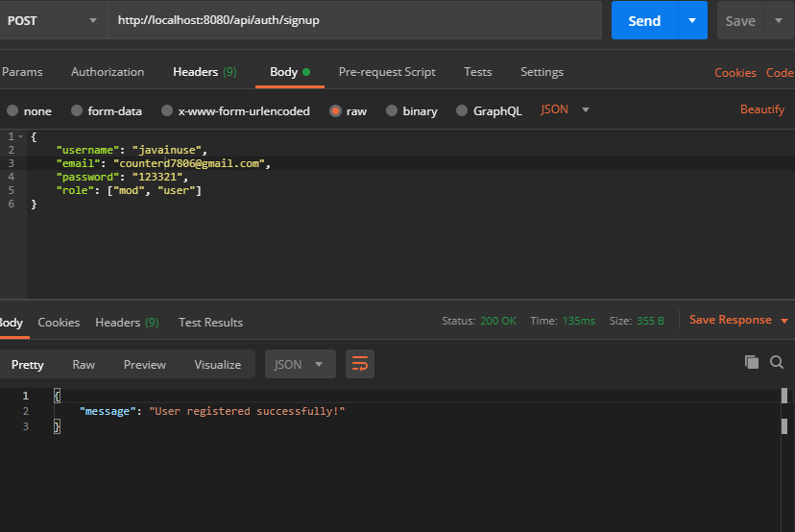This screenshot has height=532, width=795.
Task: Toggle the response line wrap icon
Action: (x=360, y=364)
